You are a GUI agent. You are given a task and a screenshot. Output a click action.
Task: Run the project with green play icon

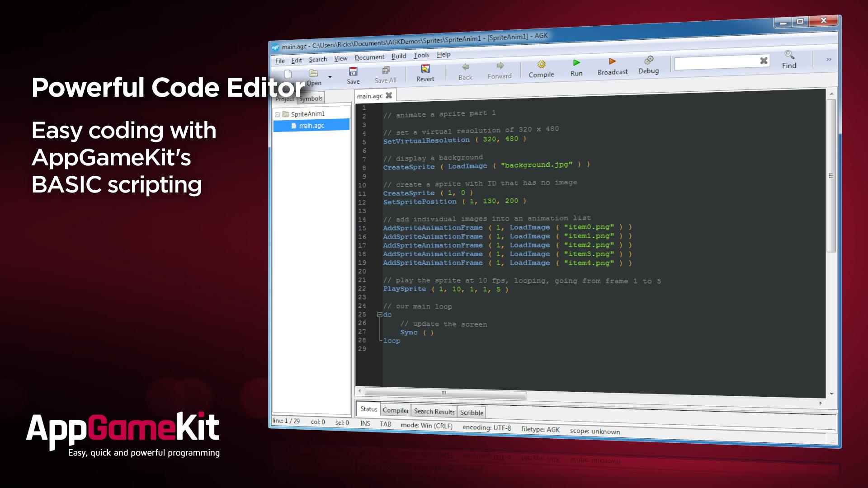(576, 63)
